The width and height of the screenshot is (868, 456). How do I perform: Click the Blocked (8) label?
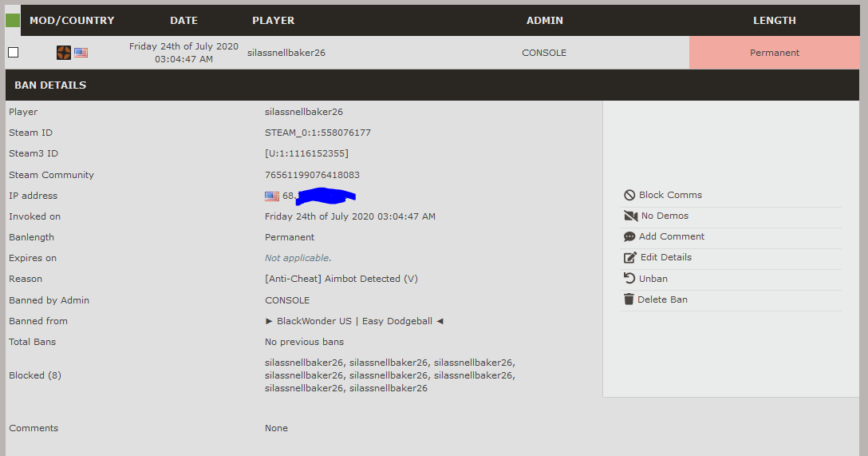[x=35, y=375]
